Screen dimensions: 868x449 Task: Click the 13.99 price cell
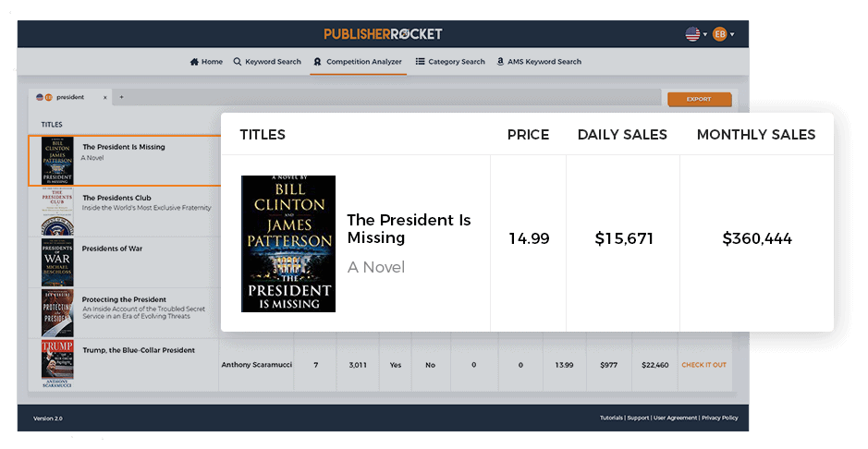[x=564, y=365]
